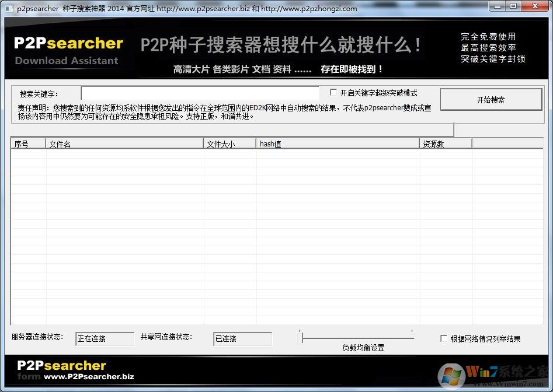Click the 正在连接 server status box
This screenshot has height=392, width=553.
105,338
